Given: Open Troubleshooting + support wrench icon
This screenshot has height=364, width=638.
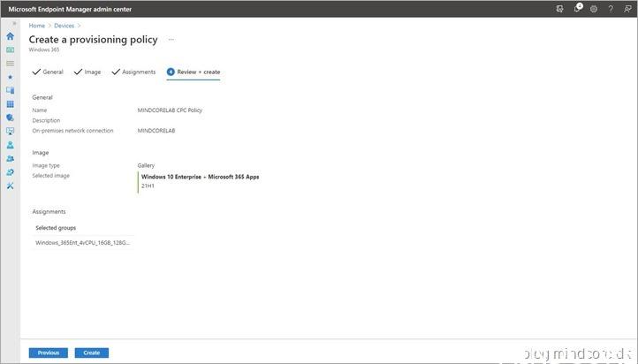Looking at the screenshot, I should tap(10, 186).
